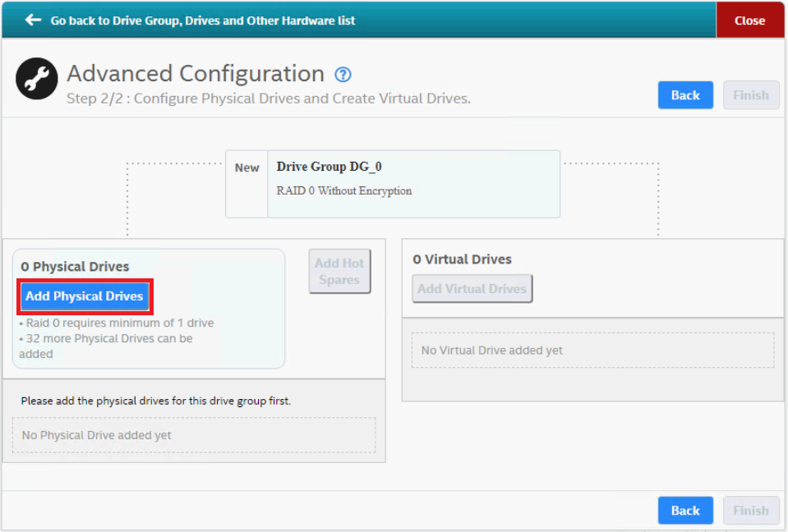Click the back arrow icon in header

[x=33, y=20]
